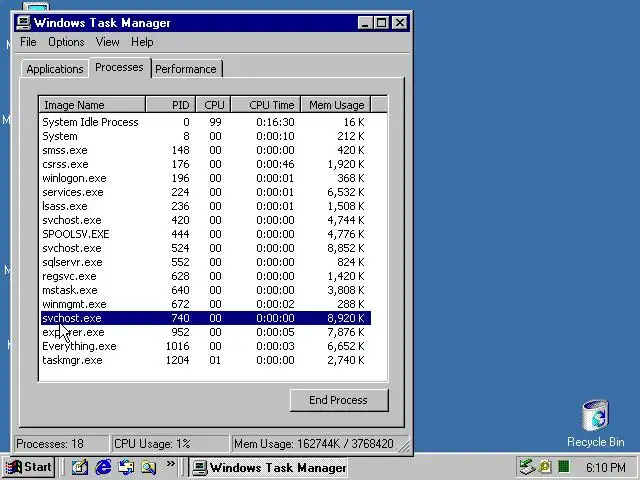The width and height of the screenshot is (640, 480).
Task: Select svchost.exe with PID 524
Action: 206,248
